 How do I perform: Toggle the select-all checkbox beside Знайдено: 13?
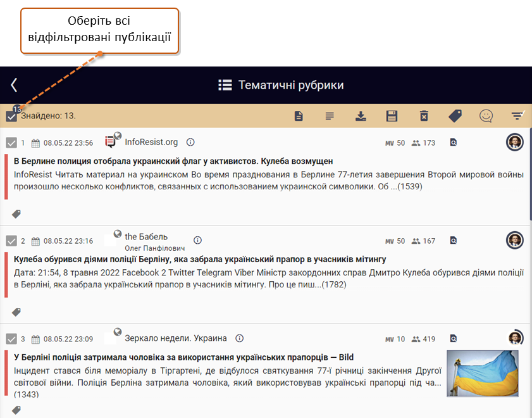pos(11,116)
